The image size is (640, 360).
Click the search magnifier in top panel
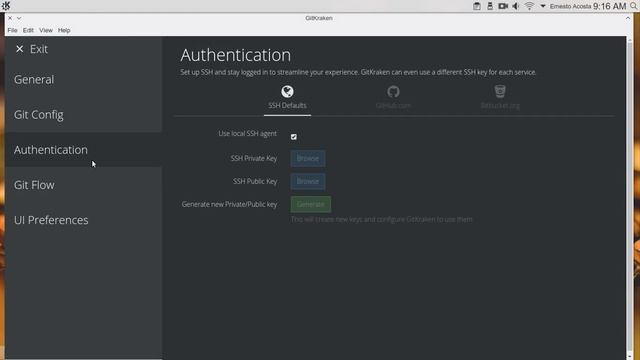tap(634, 6)
